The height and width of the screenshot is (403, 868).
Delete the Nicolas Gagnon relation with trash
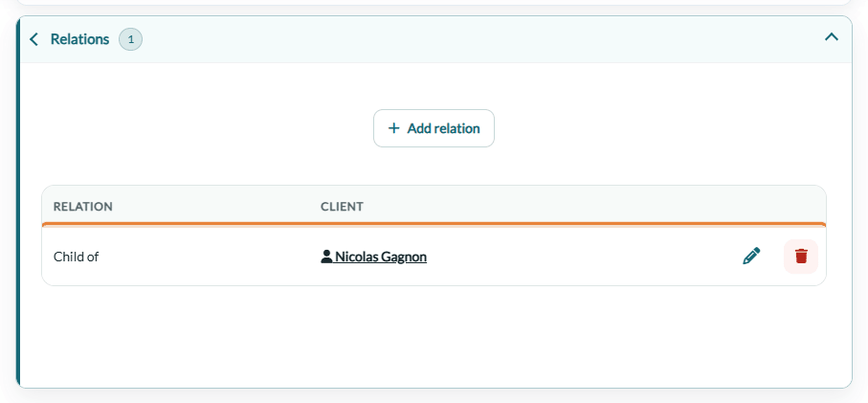pos(800,257)
